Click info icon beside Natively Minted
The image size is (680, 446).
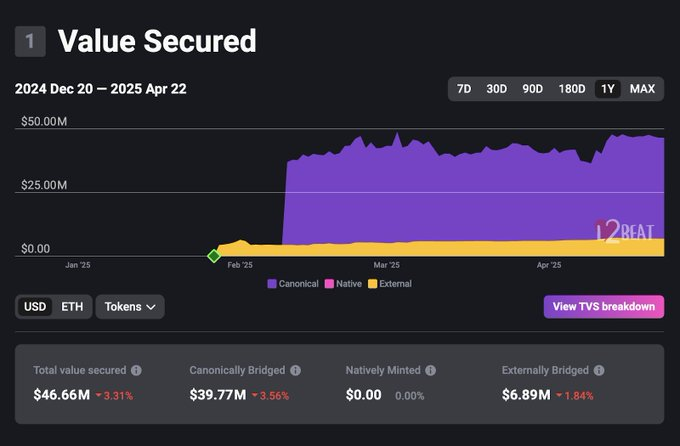click(430, 370)
